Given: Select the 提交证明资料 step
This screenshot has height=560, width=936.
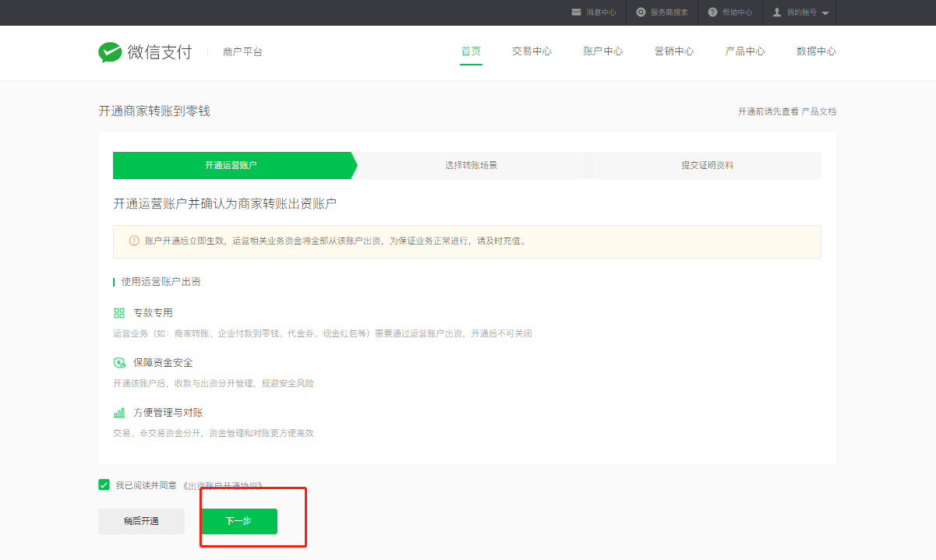Looking at the screenshot, I should (707, 166).
